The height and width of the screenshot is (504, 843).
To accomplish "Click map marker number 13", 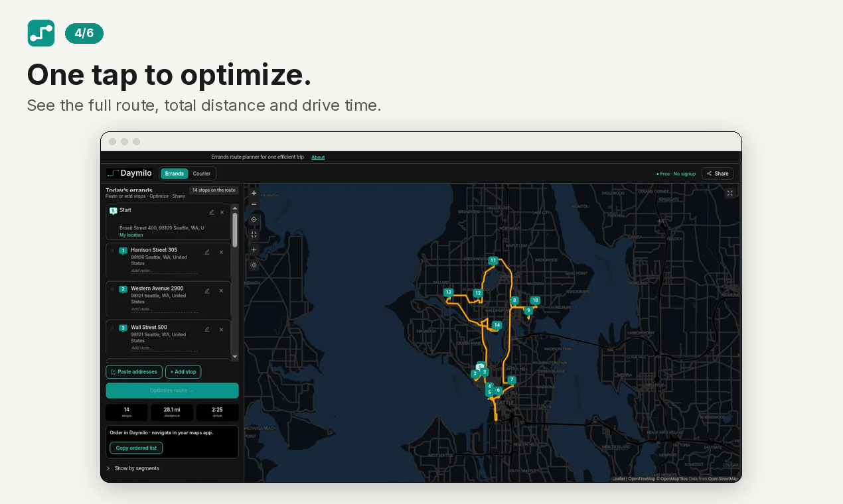I will click(448, 292).
